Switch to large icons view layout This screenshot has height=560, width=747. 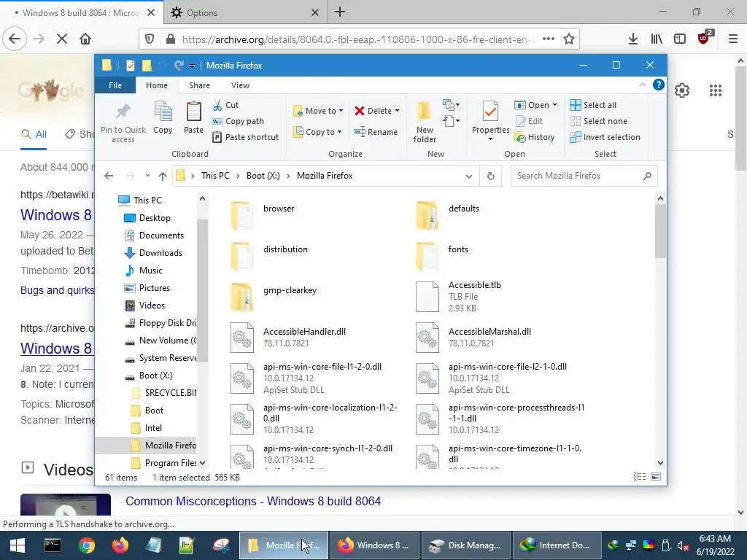656,477
